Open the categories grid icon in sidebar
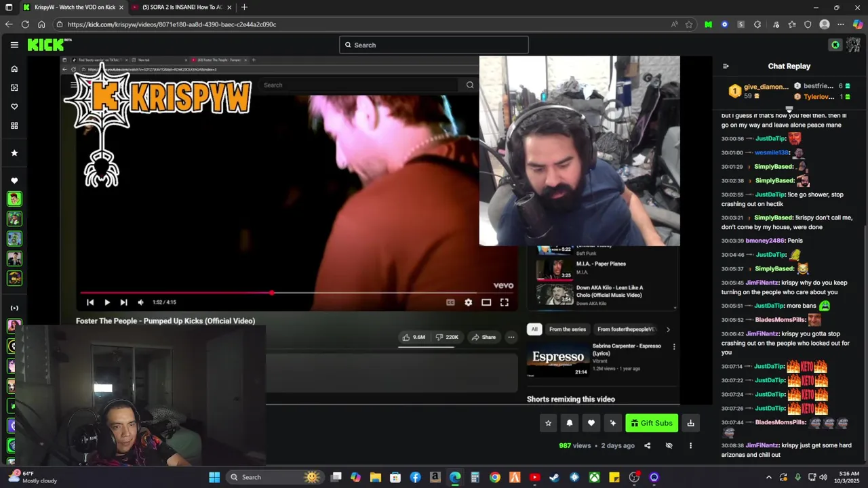 tap(14, 125)
